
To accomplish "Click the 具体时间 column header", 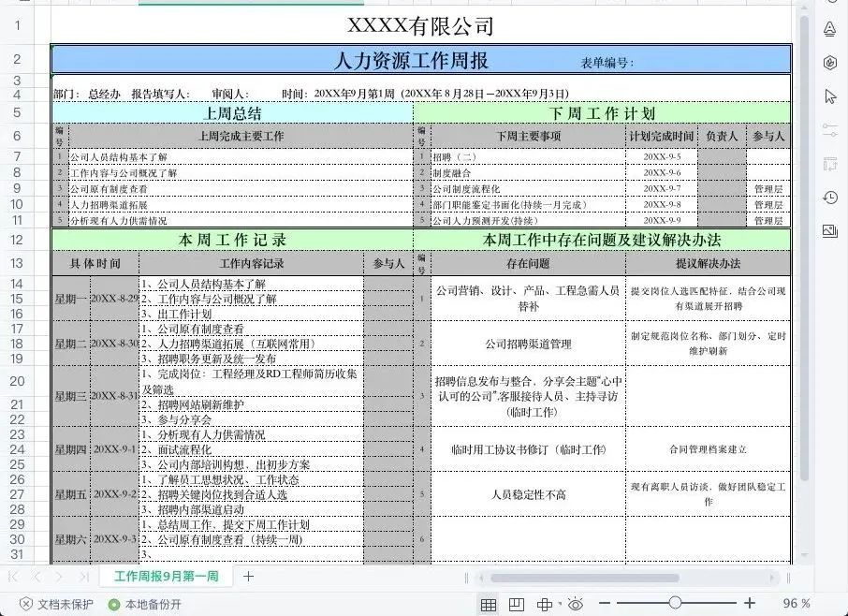I will coord(95,263).
